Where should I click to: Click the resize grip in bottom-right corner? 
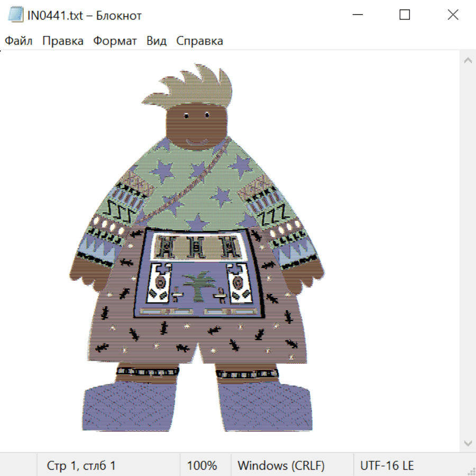point(471,471)
